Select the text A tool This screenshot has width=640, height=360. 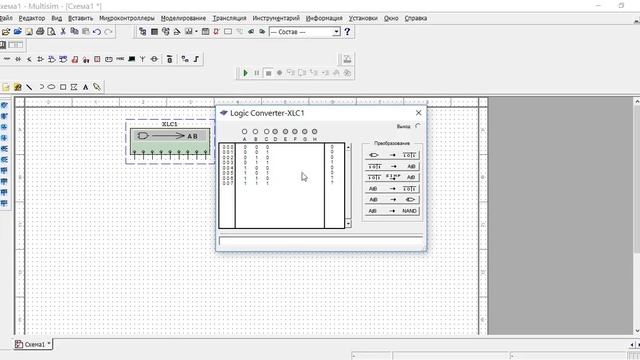pos(85,87)
